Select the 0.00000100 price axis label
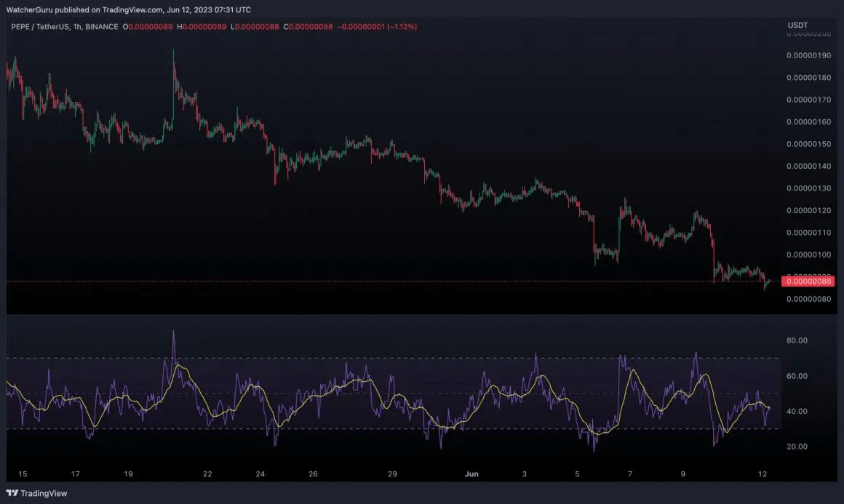844x504 pixels. pyautogui.click(x=808, y=255)
